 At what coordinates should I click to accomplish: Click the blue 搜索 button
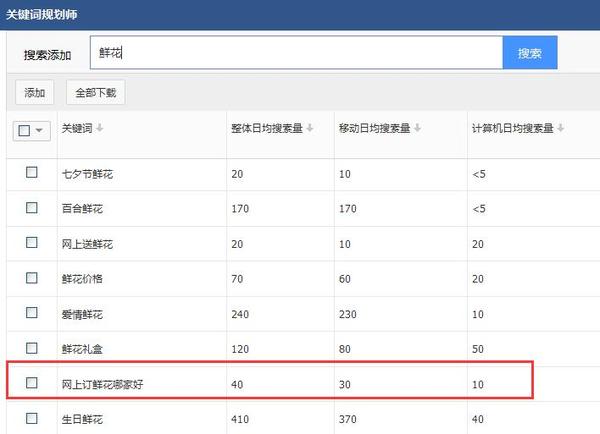530,53
